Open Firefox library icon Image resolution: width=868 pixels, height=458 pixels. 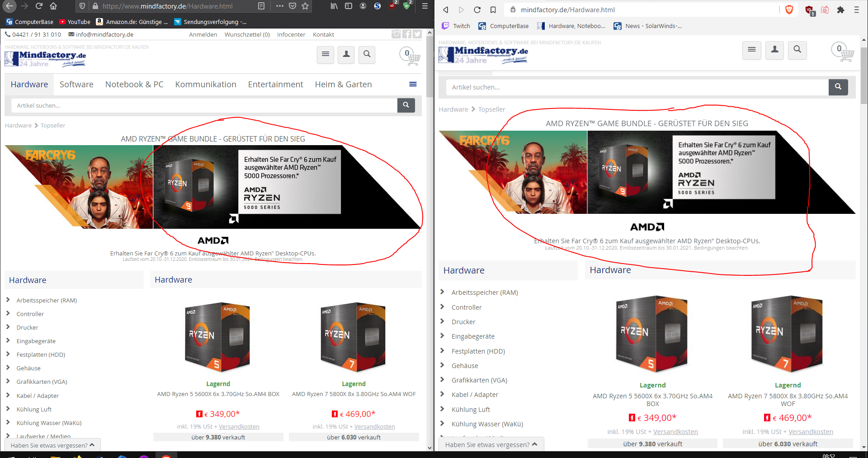coord(334,6)
